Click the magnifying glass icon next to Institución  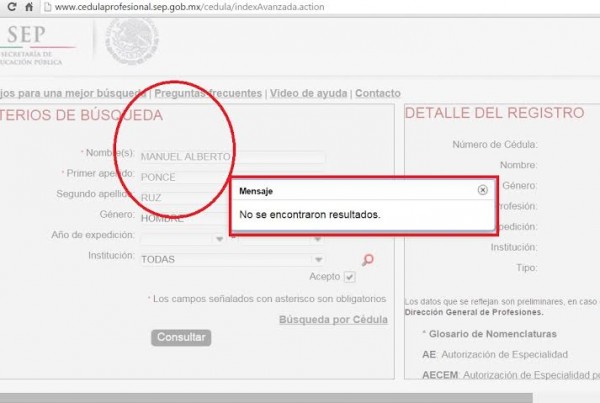pyautogui.click(x=367, y=260)
